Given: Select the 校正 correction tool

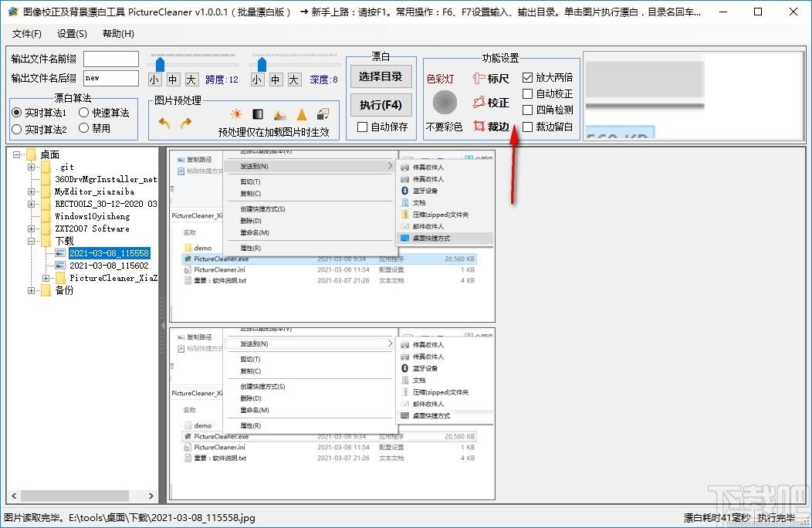Looking at the screenshot, I should pyautogui.click(x=491, y=102).
